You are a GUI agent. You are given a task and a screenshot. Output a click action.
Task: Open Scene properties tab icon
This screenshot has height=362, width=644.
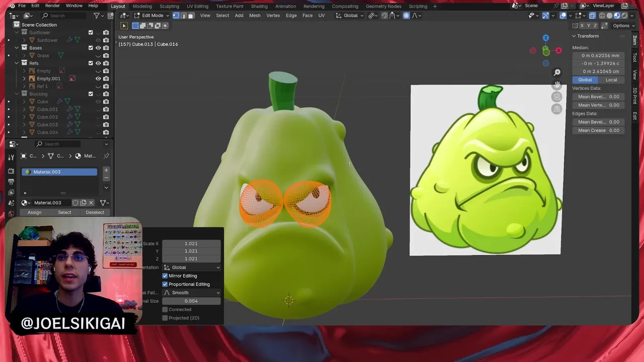coord(11,203)
